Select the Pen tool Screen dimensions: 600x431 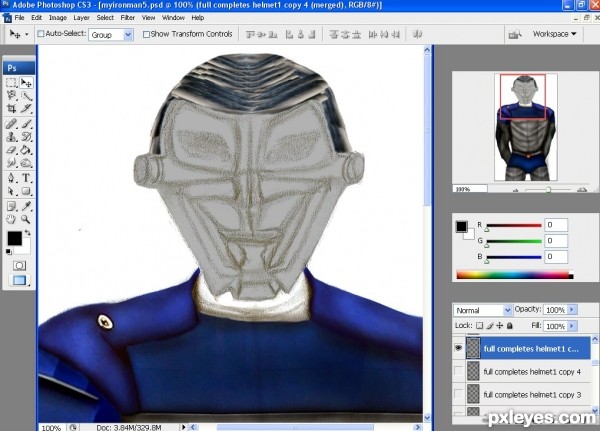tap(11, 178)
